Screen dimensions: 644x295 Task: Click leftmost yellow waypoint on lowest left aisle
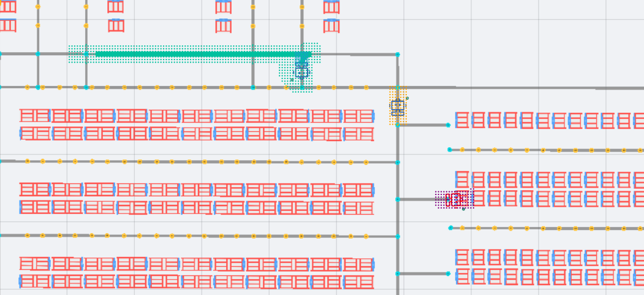click(27, 236)
